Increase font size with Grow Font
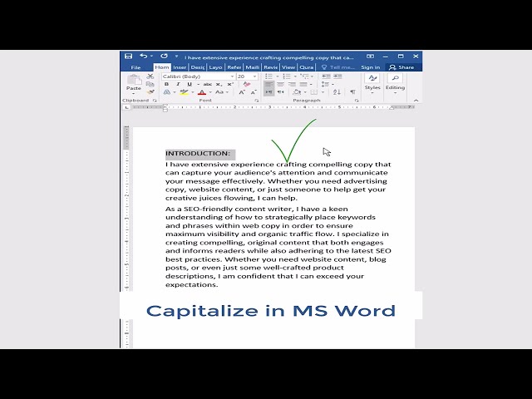 point(242,92)
